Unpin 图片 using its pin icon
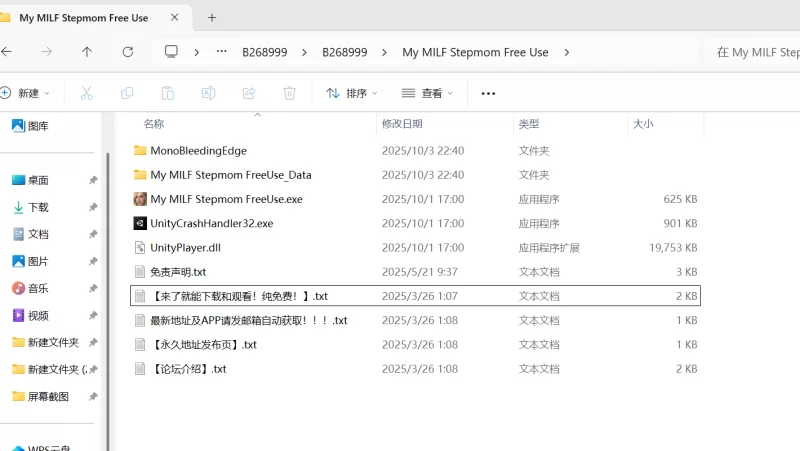The height and width of the screenshot is (451, 800). [93, 261]
